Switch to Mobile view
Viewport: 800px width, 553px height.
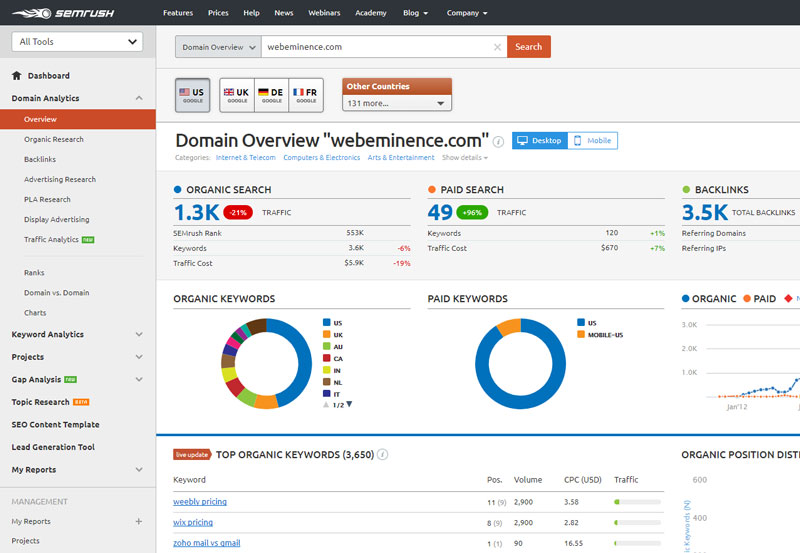pos(592,140)
